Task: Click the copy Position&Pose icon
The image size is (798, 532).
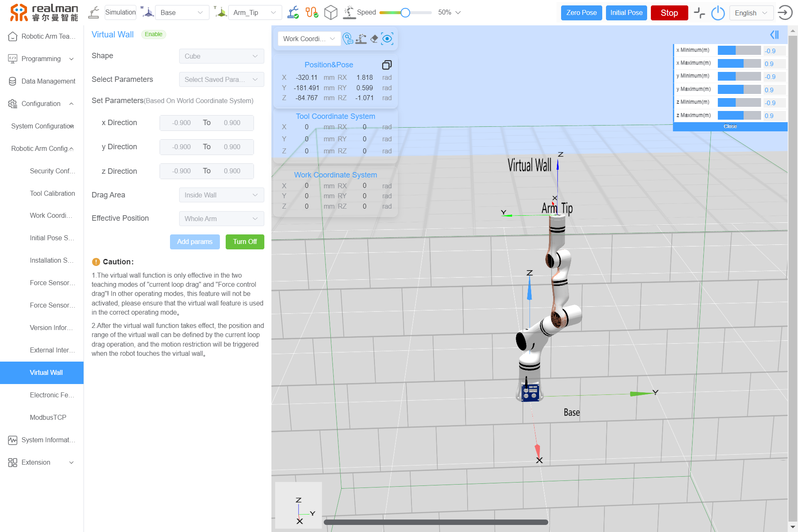Action: click(x=387, y=64)
